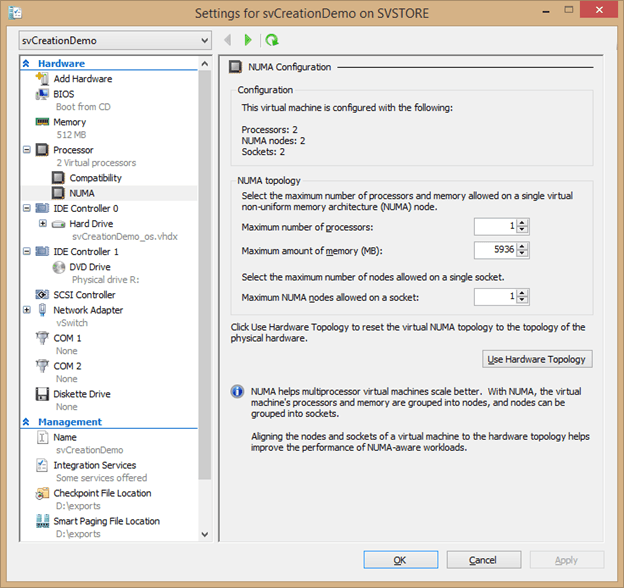Click the COM 2 port icon

coord(42,366)
